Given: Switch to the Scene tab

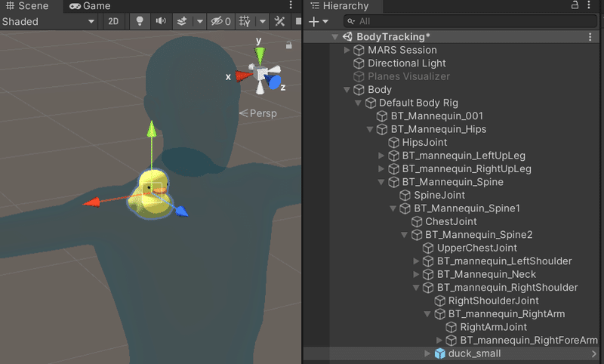Looking at the screenshot, I should [28, 6].
